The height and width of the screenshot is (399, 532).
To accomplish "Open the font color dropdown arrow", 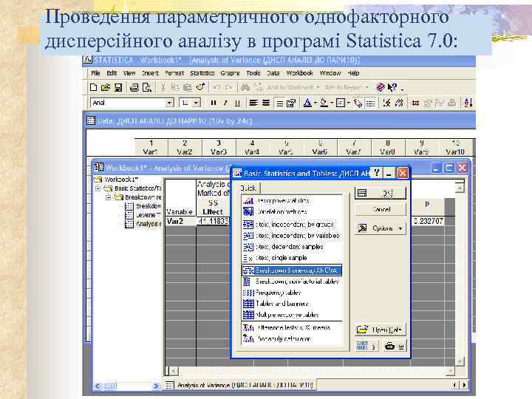I will (316, 103).
